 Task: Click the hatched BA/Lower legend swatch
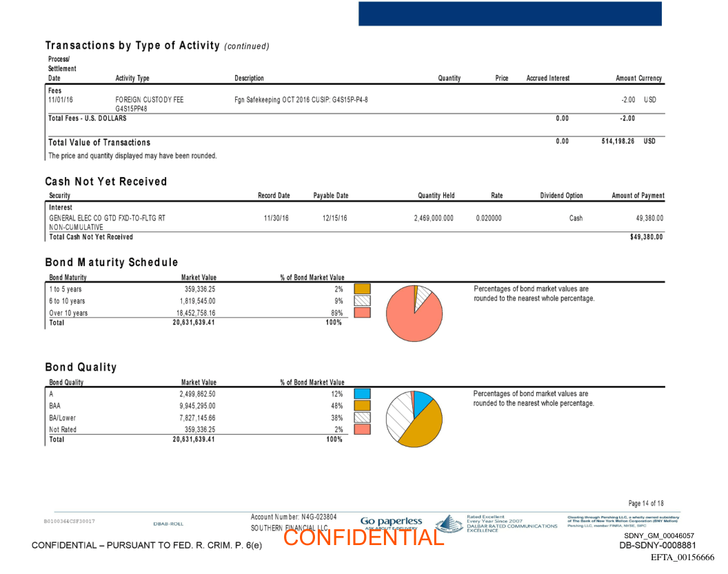362,418
